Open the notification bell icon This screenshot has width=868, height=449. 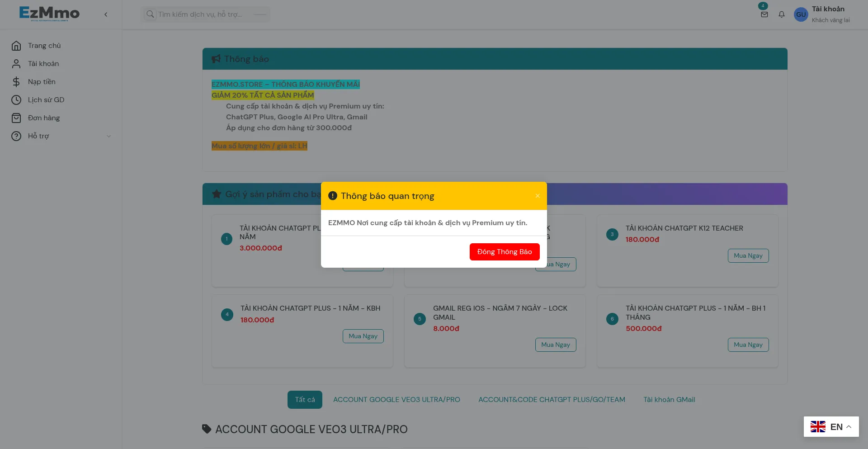tap(781, 14)
